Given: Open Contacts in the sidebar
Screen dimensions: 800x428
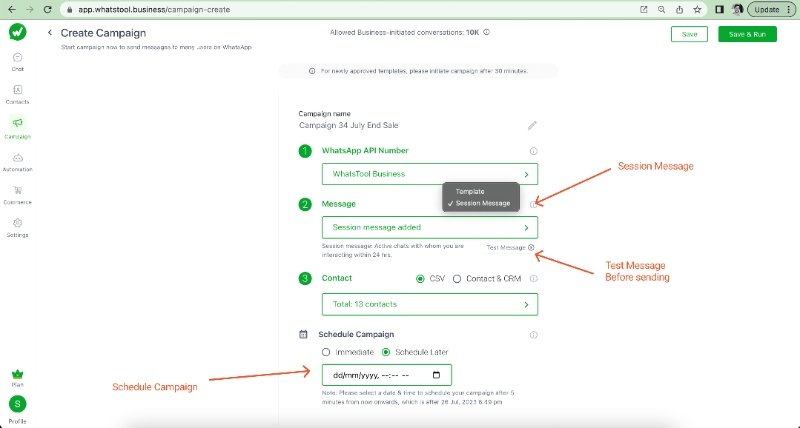Looking at the screenshot, I should (x=18, y=93).
